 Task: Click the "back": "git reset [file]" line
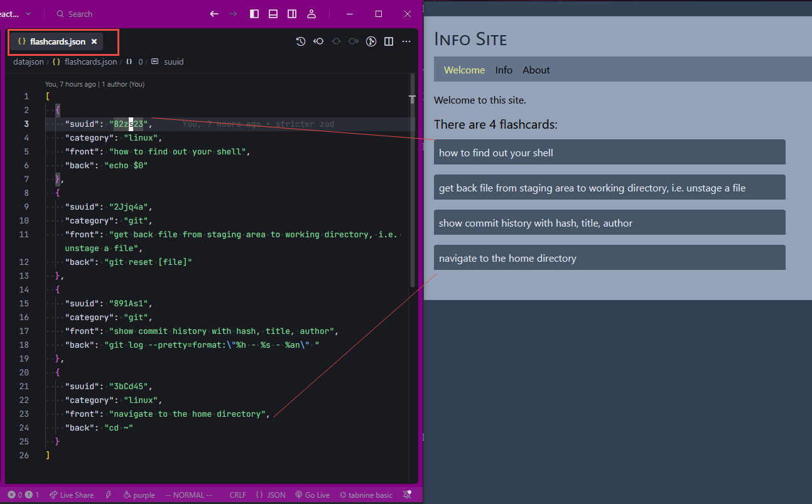(128, 262)
